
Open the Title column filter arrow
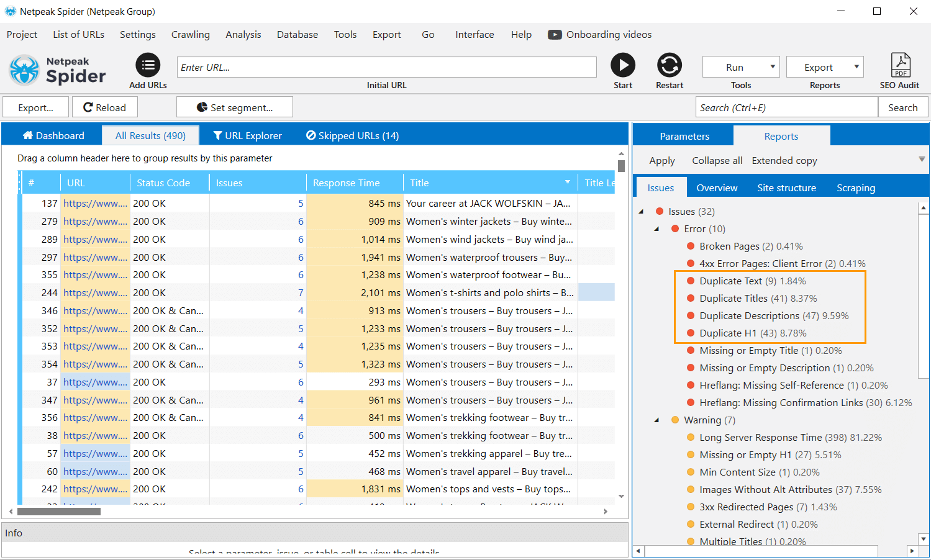(568, 182)
